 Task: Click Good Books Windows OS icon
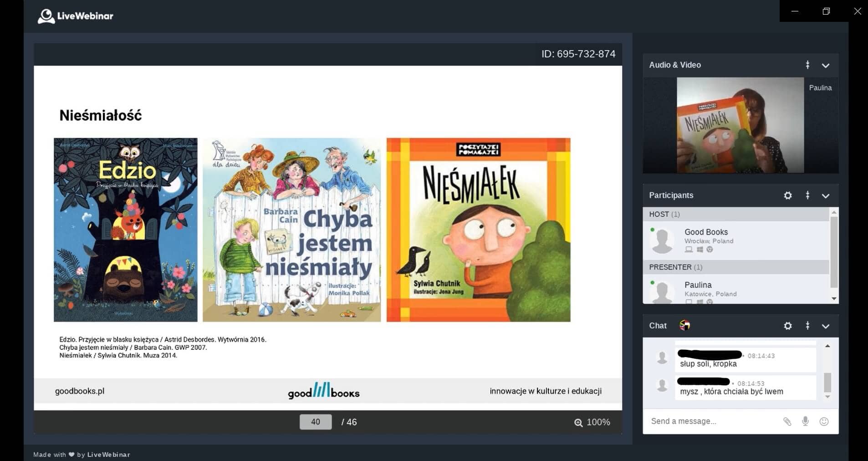click(700, 249)
